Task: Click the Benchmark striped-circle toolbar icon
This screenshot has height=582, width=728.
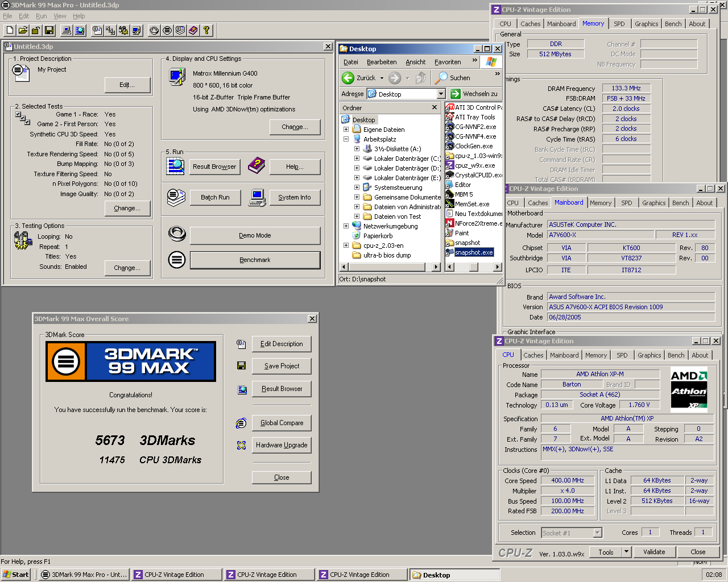Action: (167, 30)
